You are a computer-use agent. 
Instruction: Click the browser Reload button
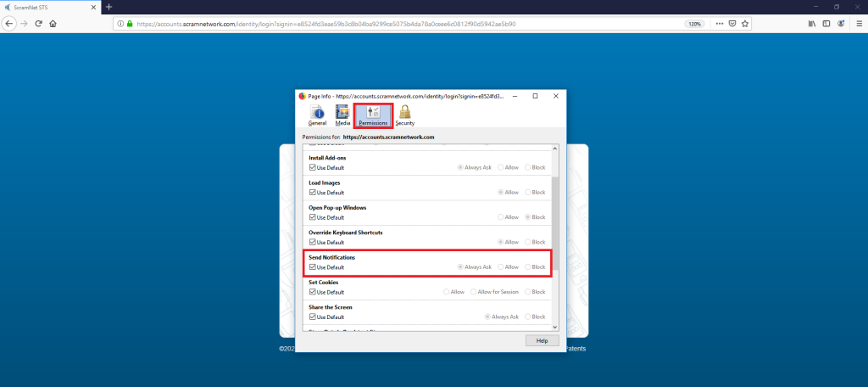coord(38,24)
